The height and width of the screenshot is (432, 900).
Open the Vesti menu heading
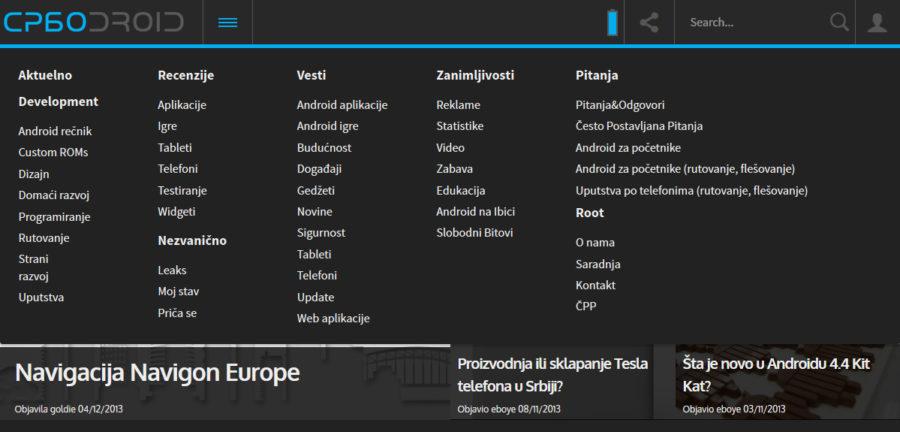pyautogui.click(x=312, y=75)
